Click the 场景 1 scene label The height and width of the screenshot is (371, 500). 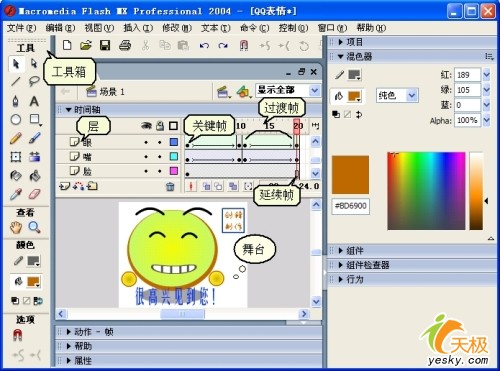point(112,92)
